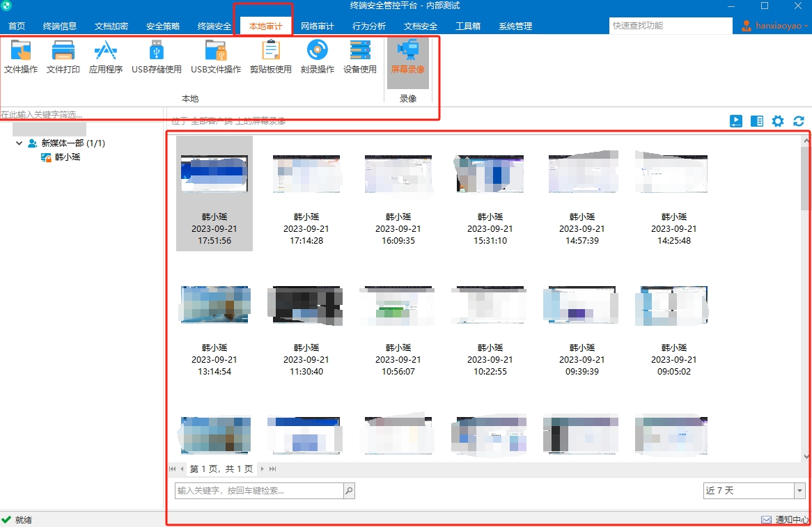Select the recording at 17:51:56
Image resolution: width=812 pixels, height=527 pixels.
(x=214, y=194)
